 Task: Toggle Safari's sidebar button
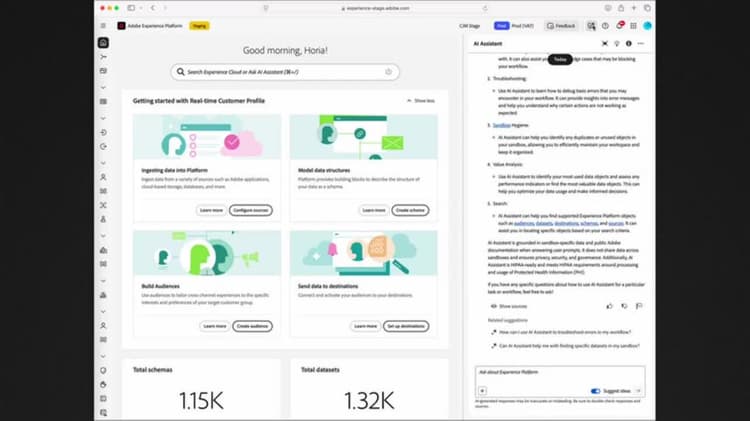(x=131, y=8)
